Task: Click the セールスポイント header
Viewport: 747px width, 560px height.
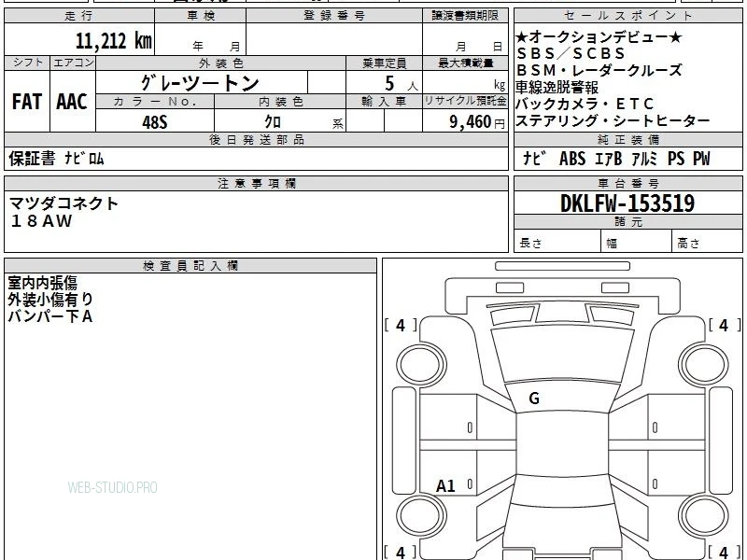Action: (x=628, y=16)
